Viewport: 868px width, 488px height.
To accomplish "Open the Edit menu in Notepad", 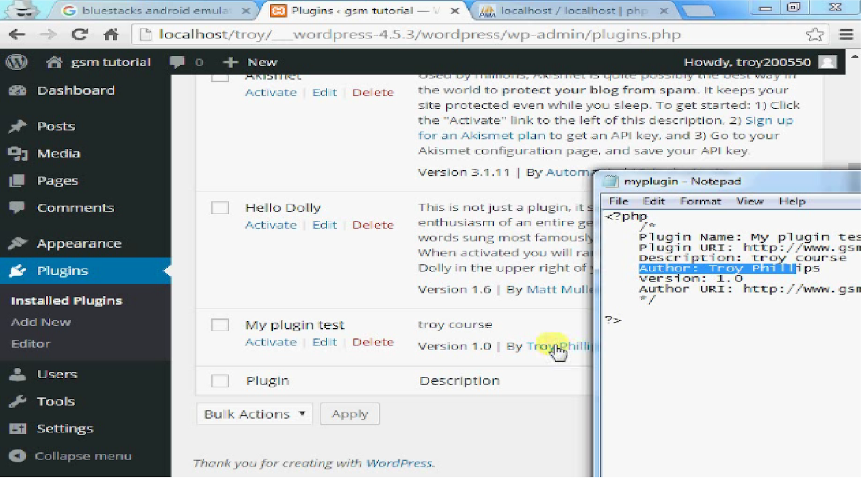I will click(x=654, y=201).
